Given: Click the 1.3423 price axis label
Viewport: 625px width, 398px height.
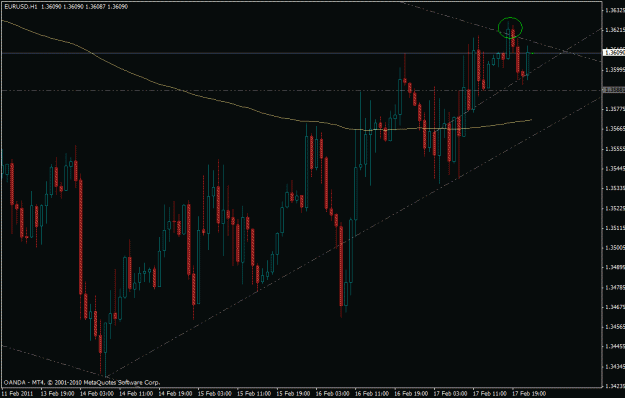Looking at the screenshot, I should (615, 386).
